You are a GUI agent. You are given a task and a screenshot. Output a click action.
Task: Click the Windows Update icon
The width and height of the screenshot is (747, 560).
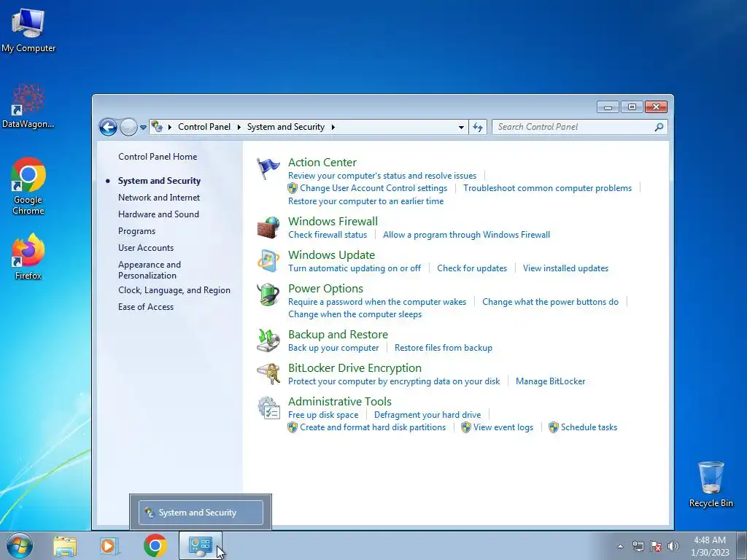(268, 261)
